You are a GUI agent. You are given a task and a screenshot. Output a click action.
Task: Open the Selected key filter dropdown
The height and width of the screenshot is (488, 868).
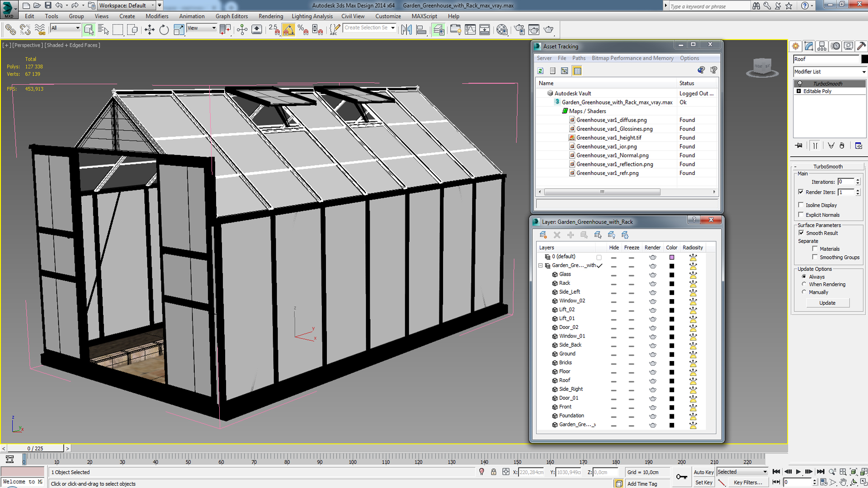[742, 472]
